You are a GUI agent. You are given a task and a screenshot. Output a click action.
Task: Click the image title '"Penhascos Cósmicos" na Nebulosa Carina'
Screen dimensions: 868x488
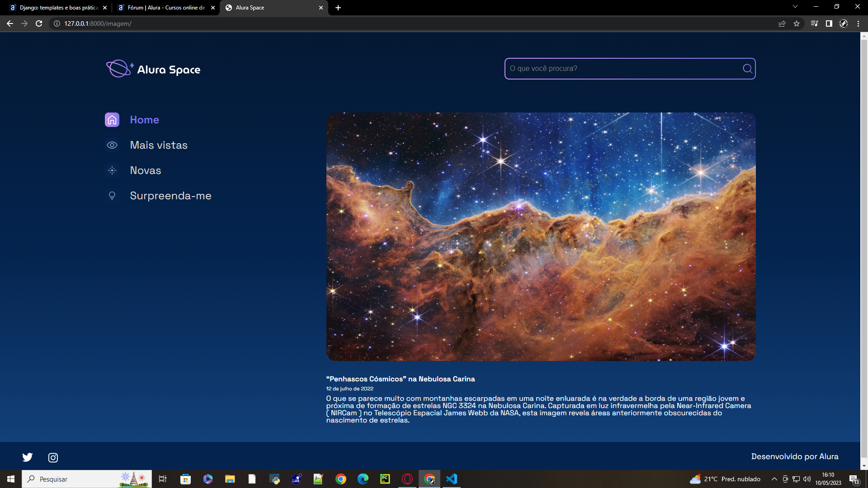pos(401,379)
